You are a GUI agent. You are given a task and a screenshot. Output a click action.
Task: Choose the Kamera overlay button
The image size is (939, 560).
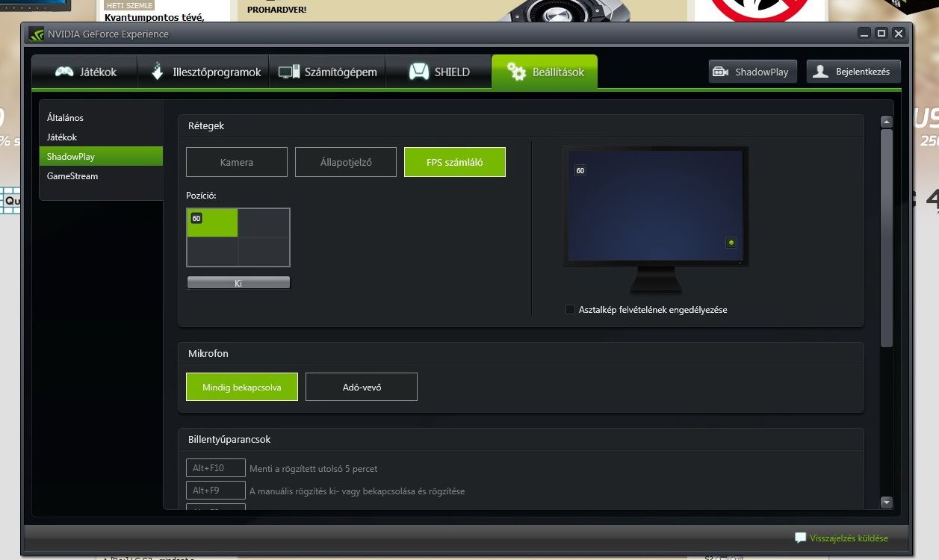pos(237,162)
